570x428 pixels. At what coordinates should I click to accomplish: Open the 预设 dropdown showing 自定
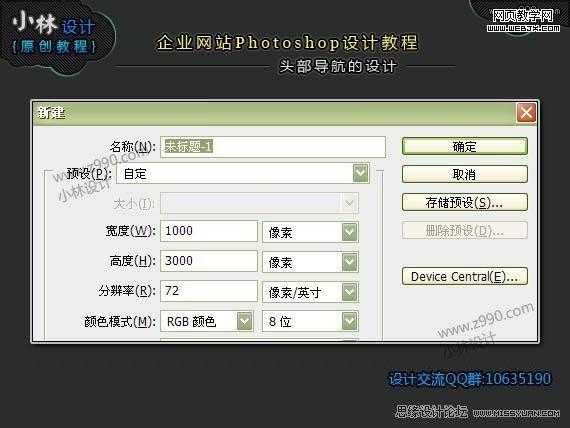243,174
